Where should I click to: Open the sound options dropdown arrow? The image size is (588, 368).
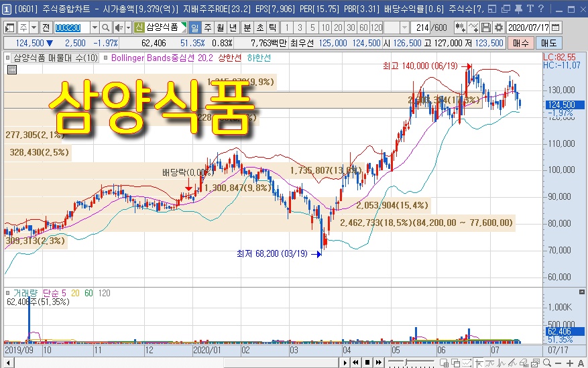point(128,27)
